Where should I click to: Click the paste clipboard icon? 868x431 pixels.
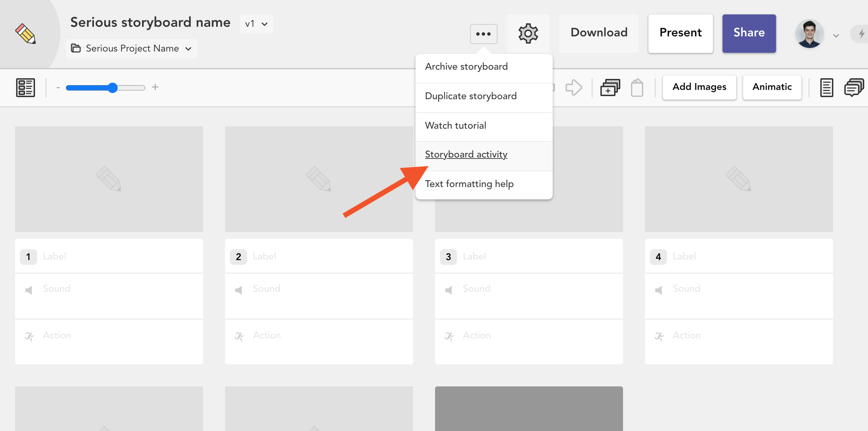(637, 88)
